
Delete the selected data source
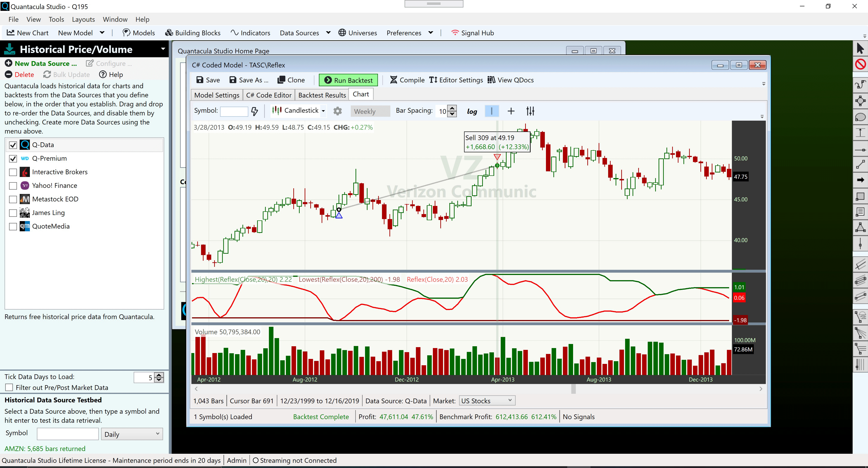(x=19, y=74)
